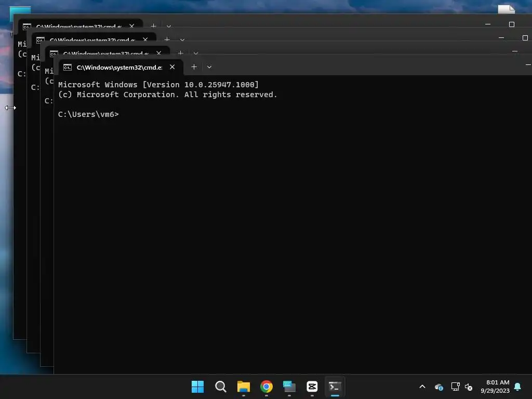Open the Windows Start menu

coord(198,387)
